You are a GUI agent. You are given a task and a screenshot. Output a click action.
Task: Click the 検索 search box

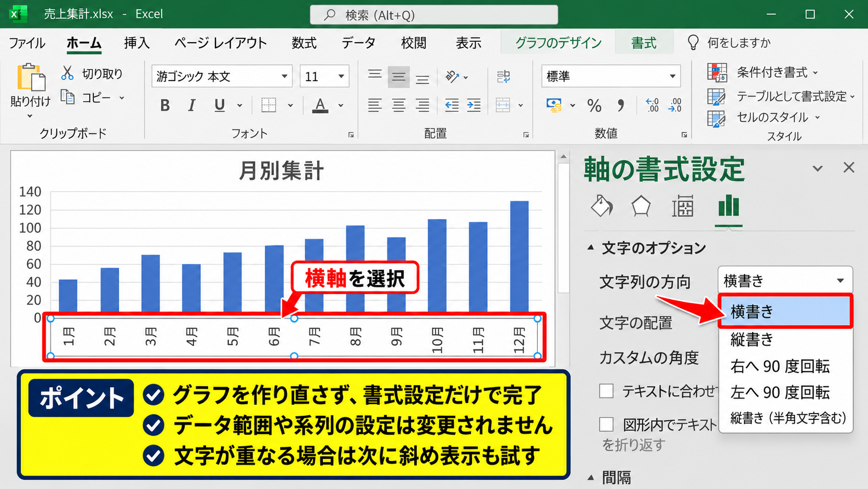(434, 15)
